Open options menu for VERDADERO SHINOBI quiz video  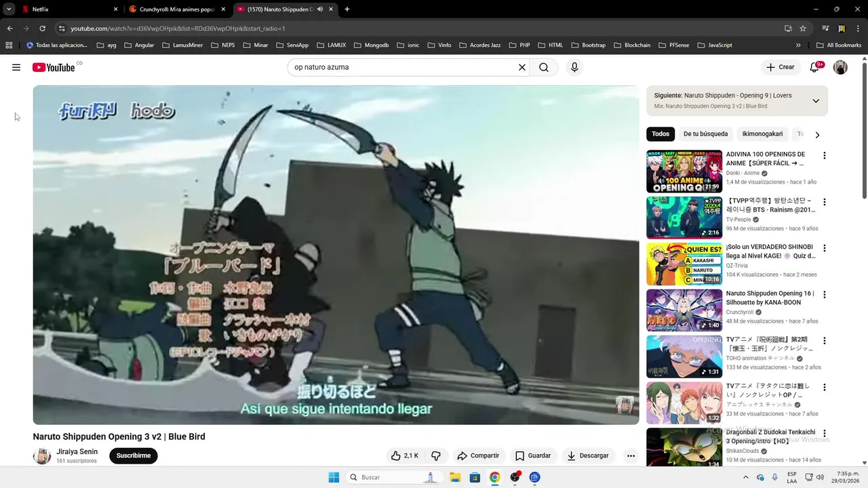[825, 248]
